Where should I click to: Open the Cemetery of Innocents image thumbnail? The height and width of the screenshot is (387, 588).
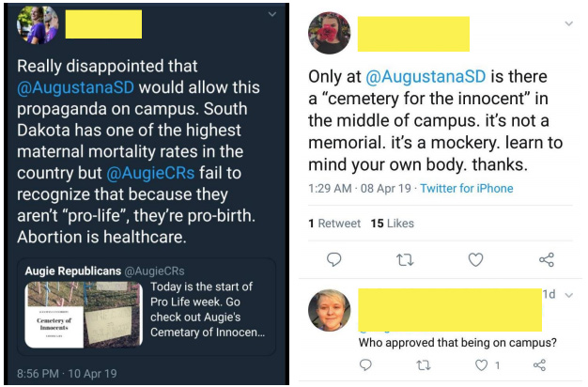pyautogui.click(x=84, y=315)
